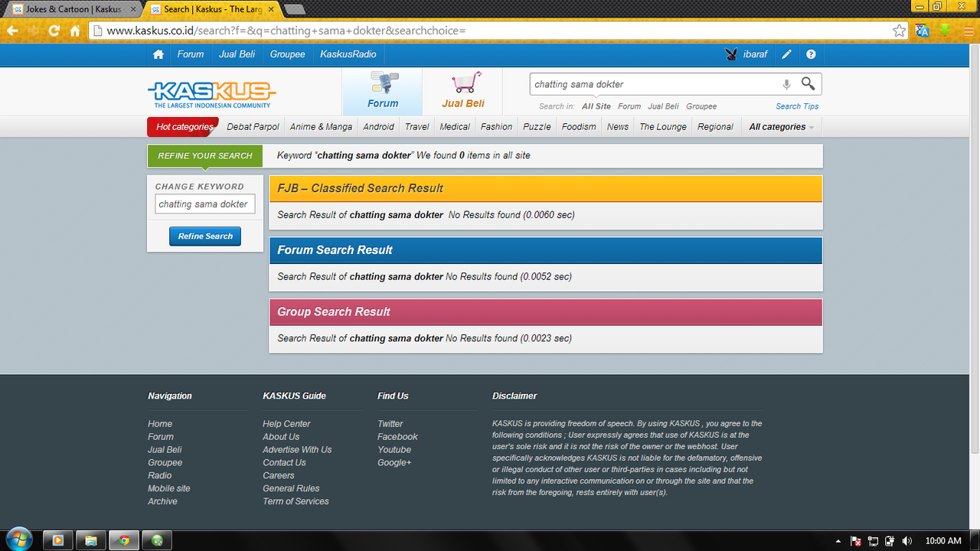This screenshot has height=551, width=980.
Task: Open the Travel category
Action: 416,127
